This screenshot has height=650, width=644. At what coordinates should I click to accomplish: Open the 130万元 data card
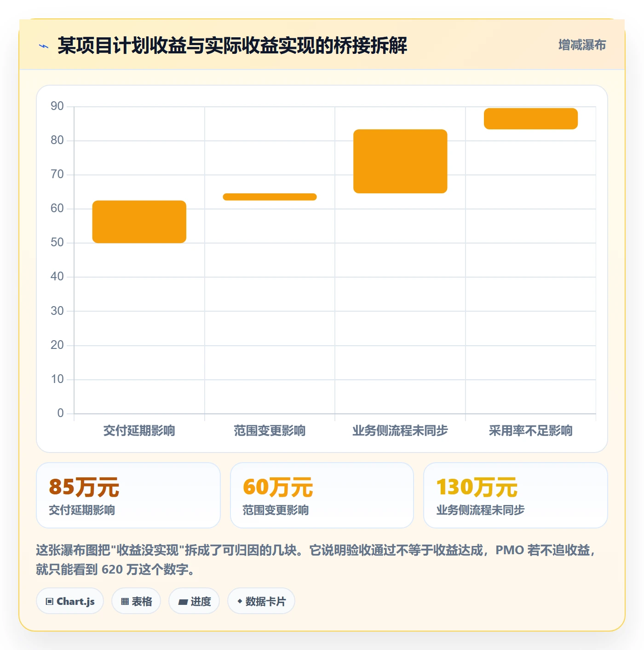(x=516, y=495)
